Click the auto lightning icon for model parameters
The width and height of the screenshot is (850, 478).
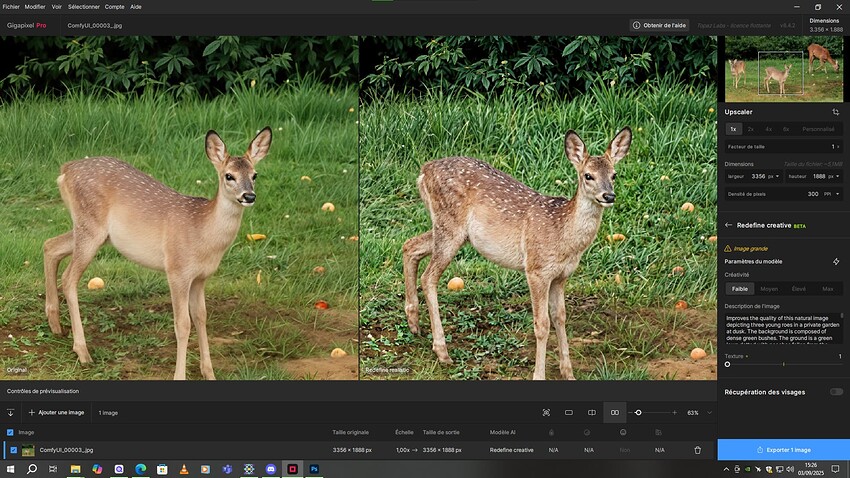836,261
